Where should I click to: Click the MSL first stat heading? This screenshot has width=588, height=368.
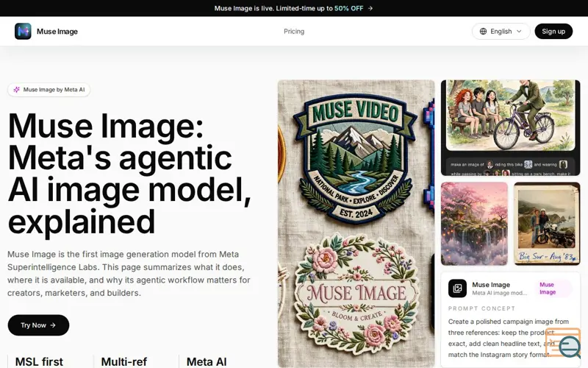[39, 361]
